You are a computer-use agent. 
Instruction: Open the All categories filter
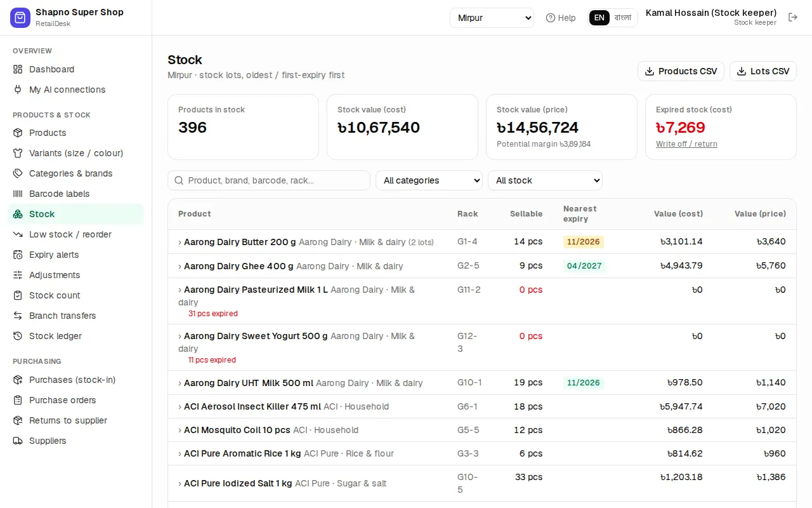[429, 180]
